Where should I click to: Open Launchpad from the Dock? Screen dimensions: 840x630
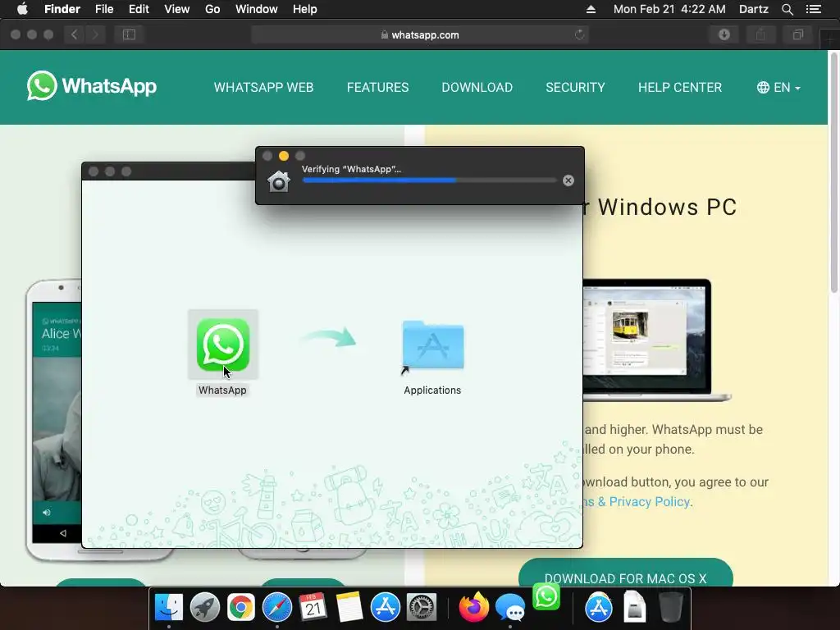pyautogui.click(x=204, y=608)
